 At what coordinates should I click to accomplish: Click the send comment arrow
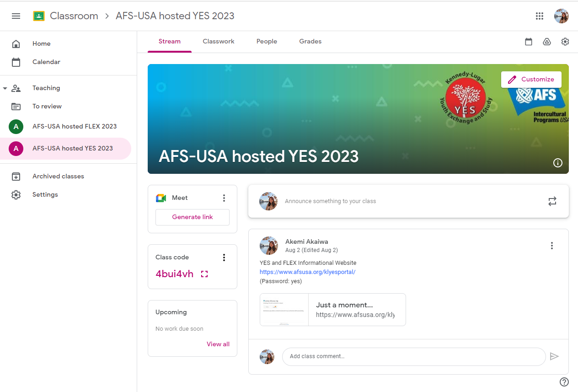[554, 356]
